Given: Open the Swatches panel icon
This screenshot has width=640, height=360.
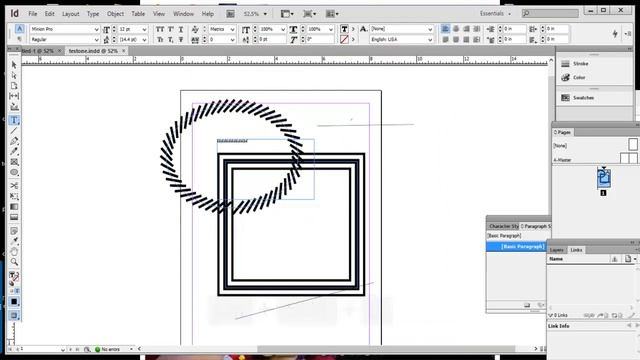Looking at the screenshot, I should click(565, 98).
